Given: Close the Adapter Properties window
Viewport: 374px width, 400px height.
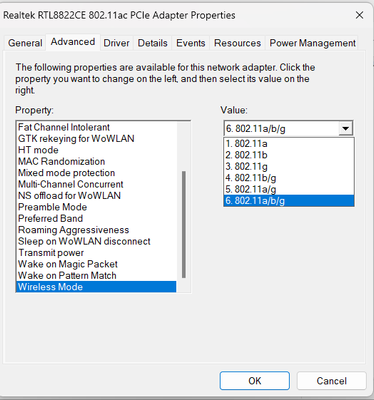Looking at the screenshot, I should tap(359, 15).
